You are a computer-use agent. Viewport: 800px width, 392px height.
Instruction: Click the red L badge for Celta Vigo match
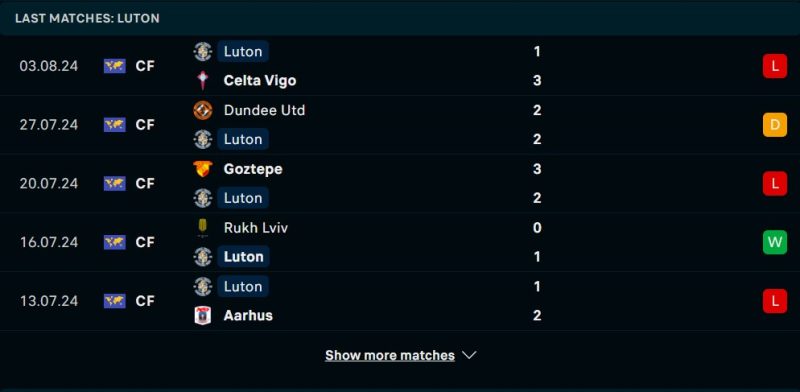[x=774, y=66]
